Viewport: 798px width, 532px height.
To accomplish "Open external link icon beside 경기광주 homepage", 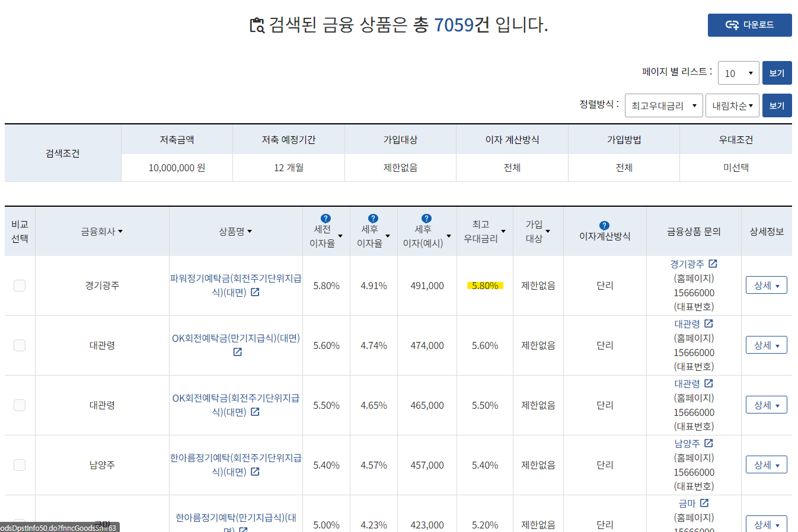I will [713, 264].
